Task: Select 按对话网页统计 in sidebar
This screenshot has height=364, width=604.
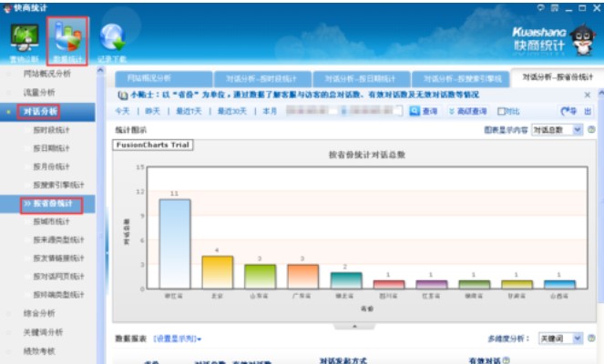Action: pyautogui.click(x=58, y=277)
